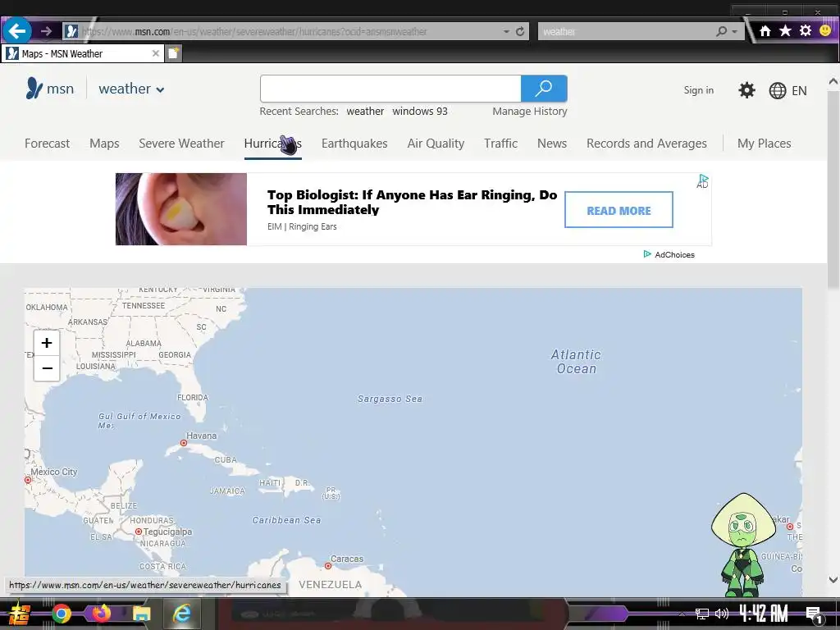Open the Forecast tab

(x=47, y=144)
